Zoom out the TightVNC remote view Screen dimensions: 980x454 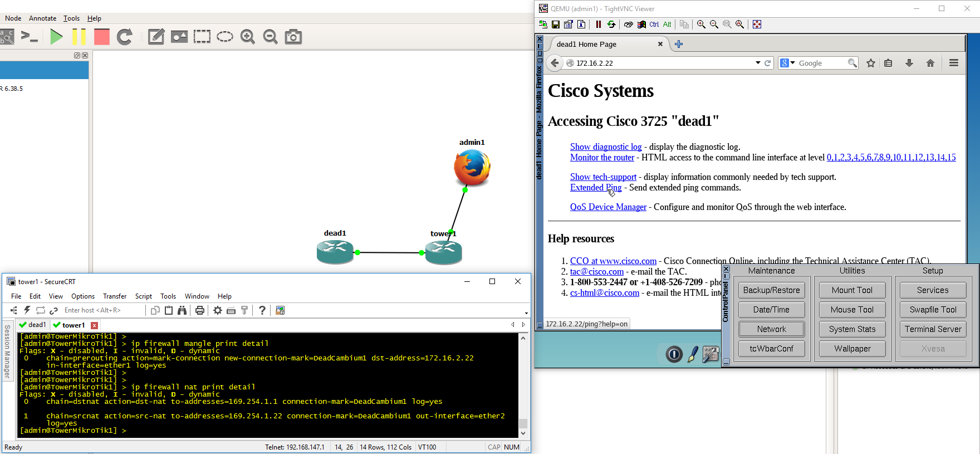714,24
